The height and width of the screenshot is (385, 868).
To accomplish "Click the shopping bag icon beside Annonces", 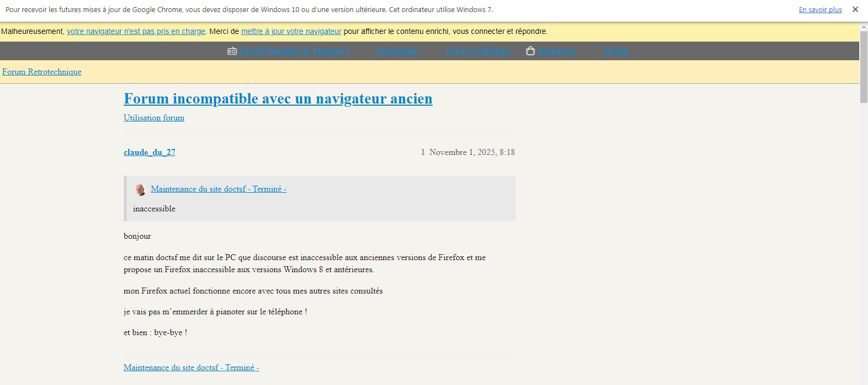I will click(x=530, y=51).
